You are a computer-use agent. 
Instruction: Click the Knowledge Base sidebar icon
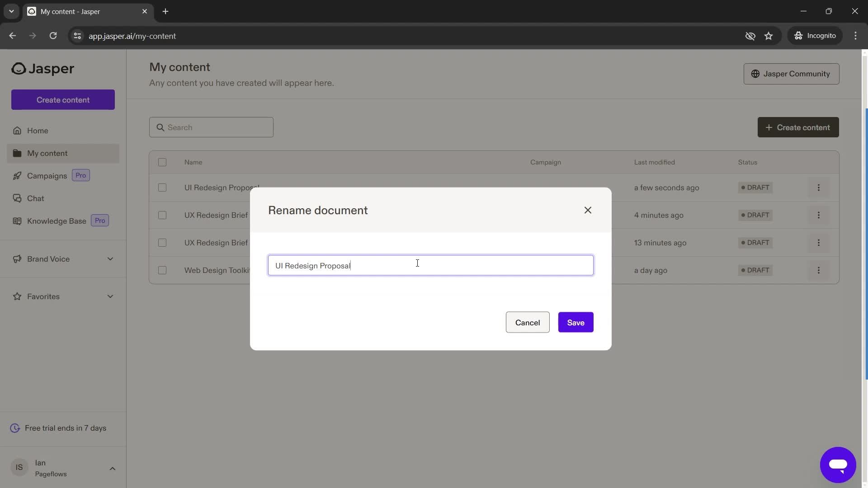click(x=15, y=220)
